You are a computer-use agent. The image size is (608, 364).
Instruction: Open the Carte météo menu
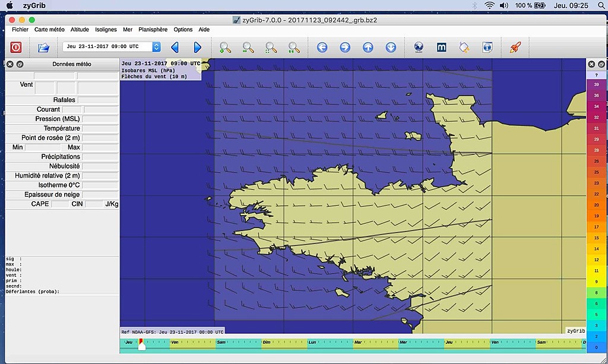[x=49, y=29]
